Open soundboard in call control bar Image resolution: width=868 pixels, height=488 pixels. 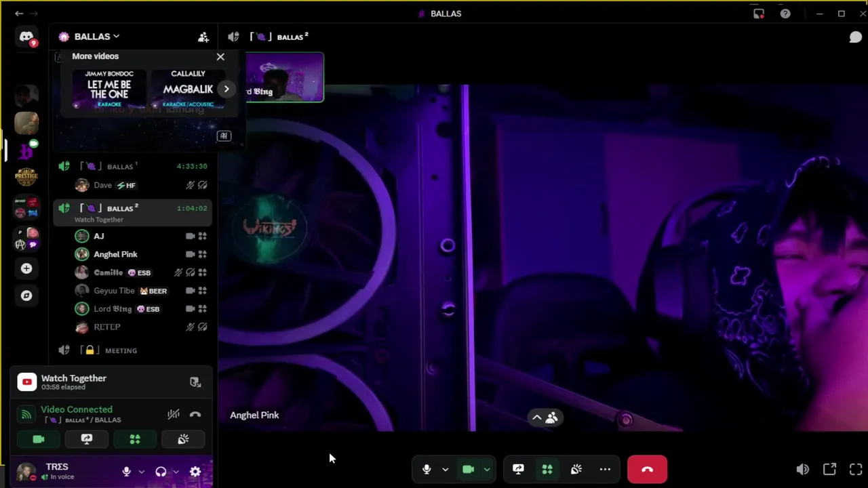576,469
